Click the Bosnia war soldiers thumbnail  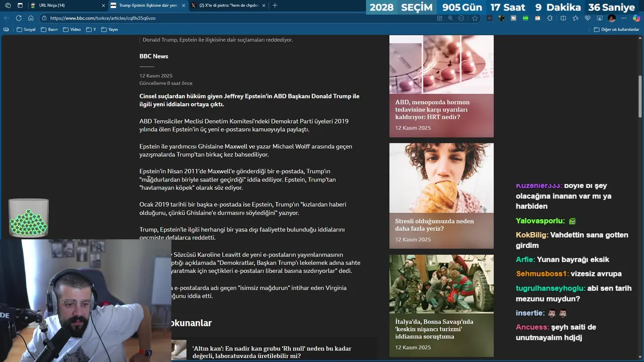coord(441,285)
